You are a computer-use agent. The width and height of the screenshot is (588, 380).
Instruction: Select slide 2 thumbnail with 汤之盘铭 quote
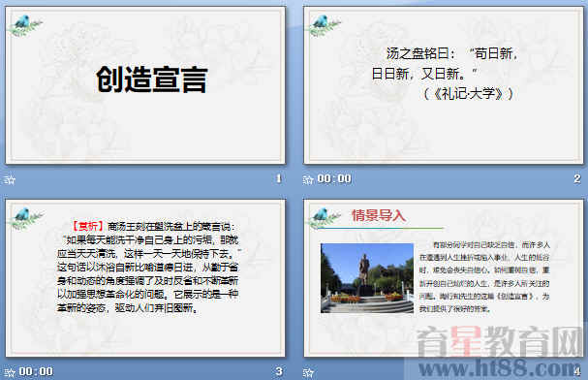pyautogui.click(x=444, y=85)
